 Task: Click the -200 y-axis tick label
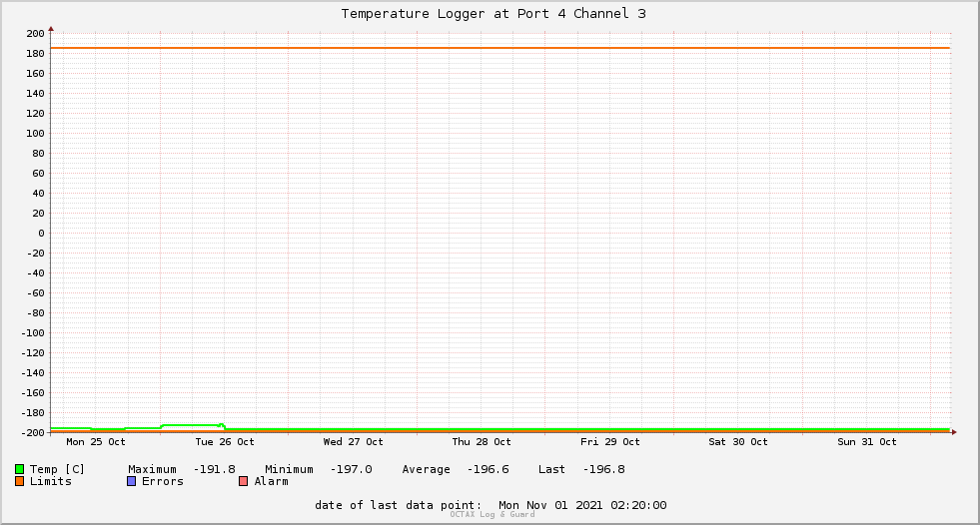coord(33,433)
